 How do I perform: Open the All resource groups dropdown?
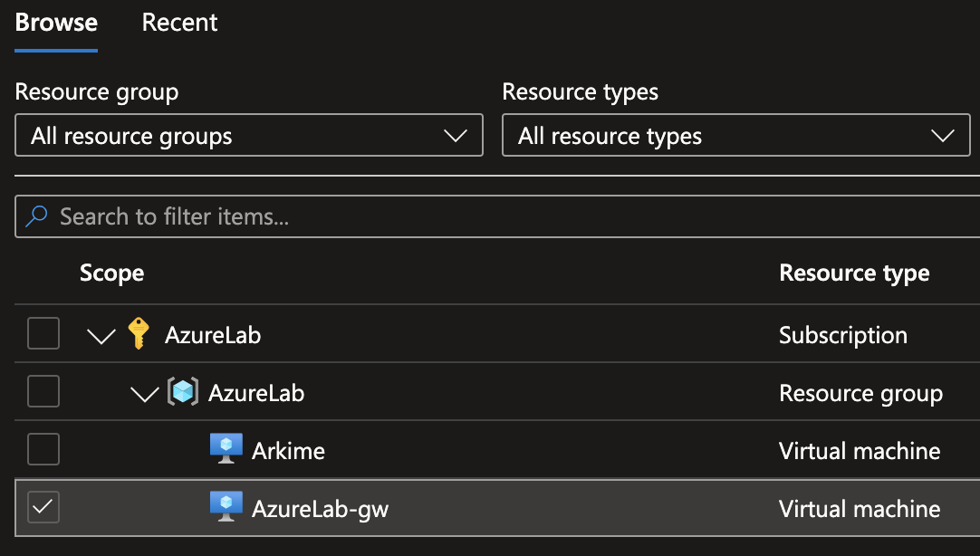point(249,136)
